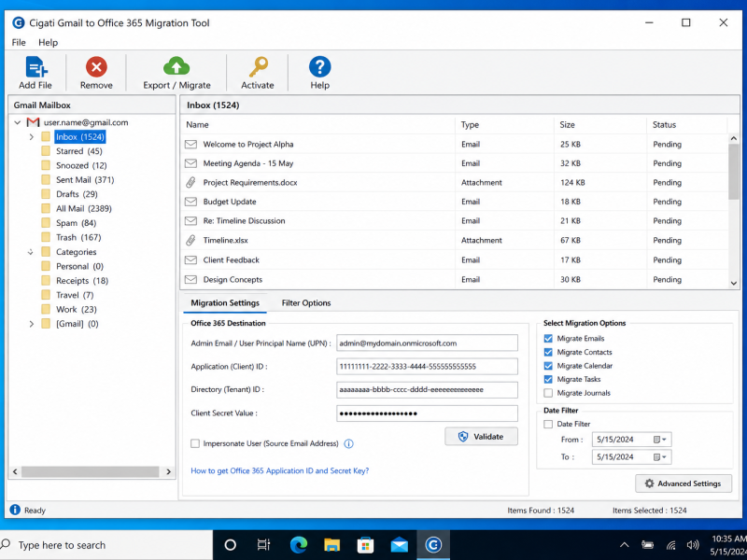Select Sent Mail (371) folder

coord(85,179)
